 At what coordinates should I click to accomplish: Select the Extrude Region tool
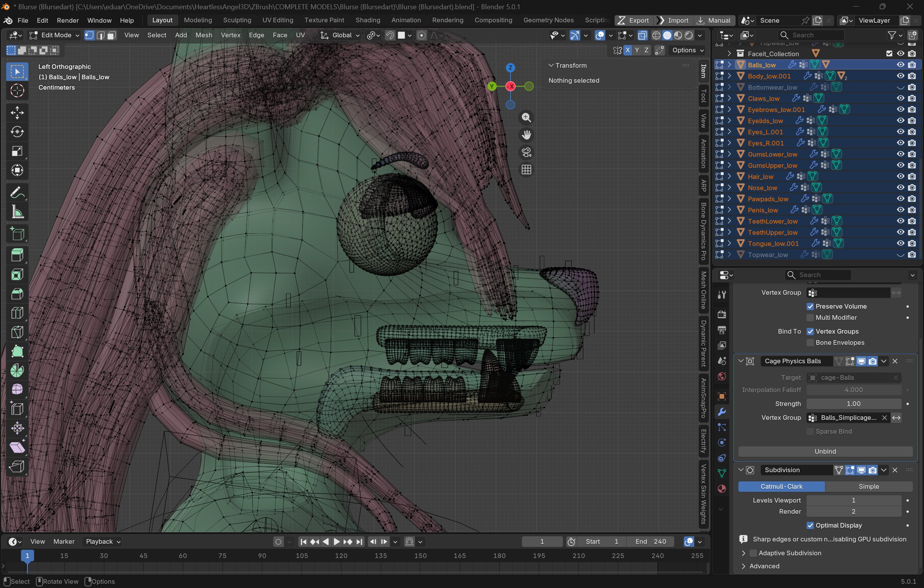coord(17,255)
